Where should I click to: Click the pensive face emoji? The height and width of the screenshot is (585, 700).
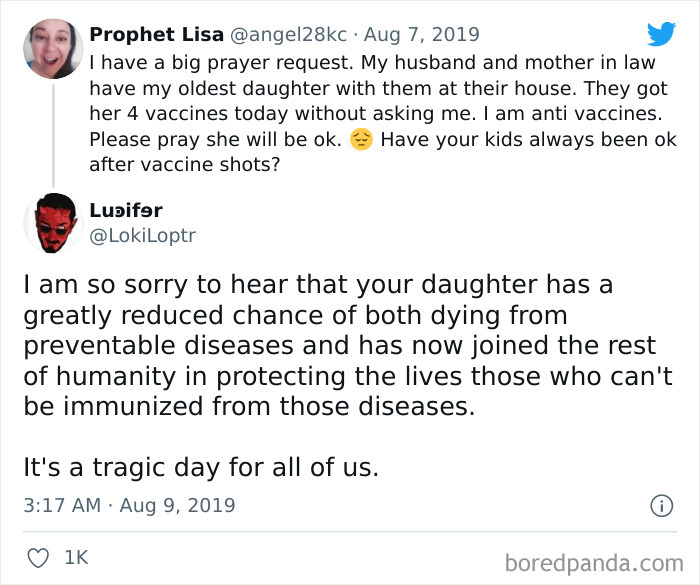coord(361,141)
